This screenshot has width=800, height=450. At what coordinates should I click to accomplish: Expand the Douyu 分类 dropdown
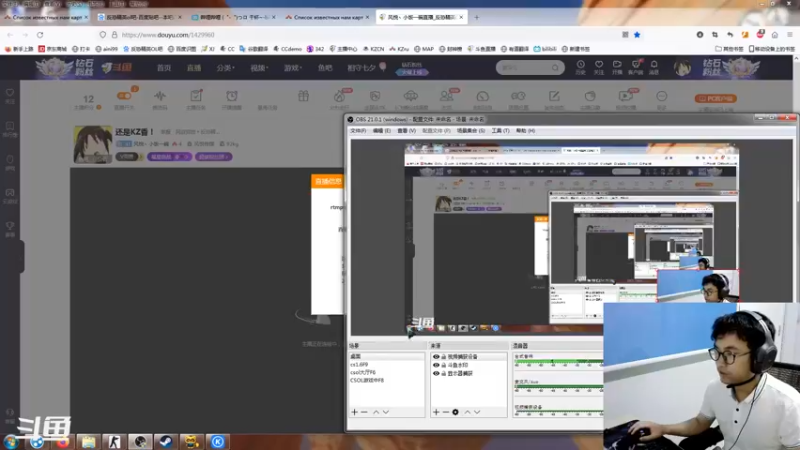coord(224,68)
